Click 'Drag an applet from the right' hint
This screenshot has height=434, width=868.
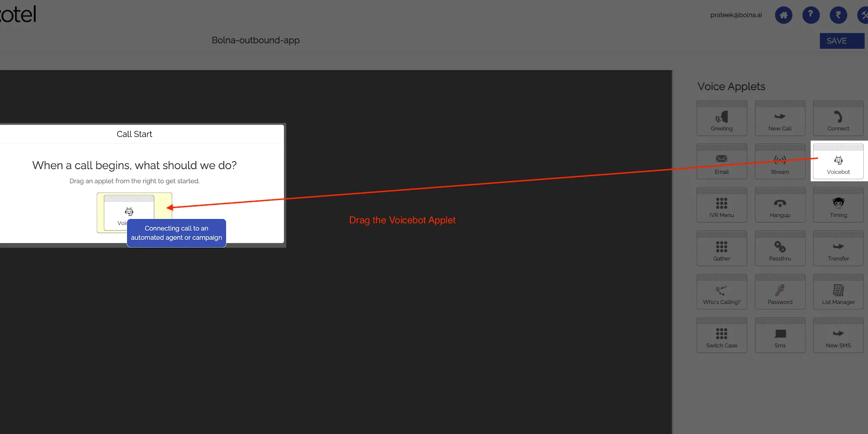point(134,181)
